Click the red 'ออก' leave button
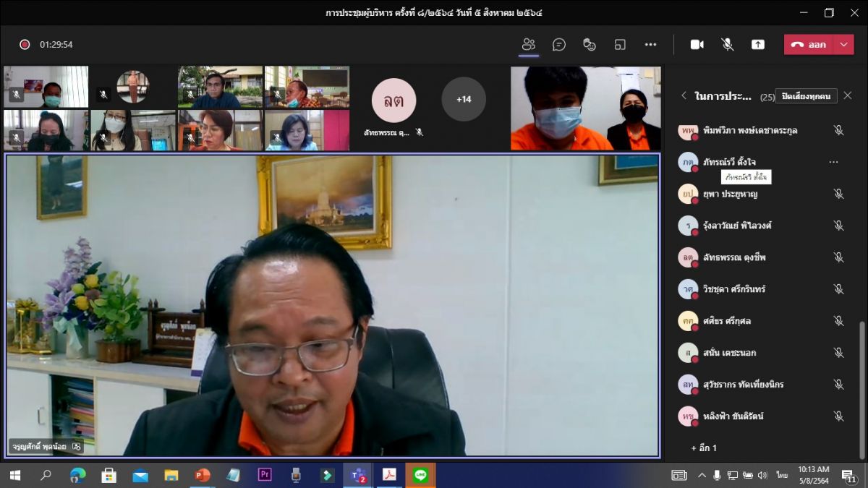 point(809,44)
